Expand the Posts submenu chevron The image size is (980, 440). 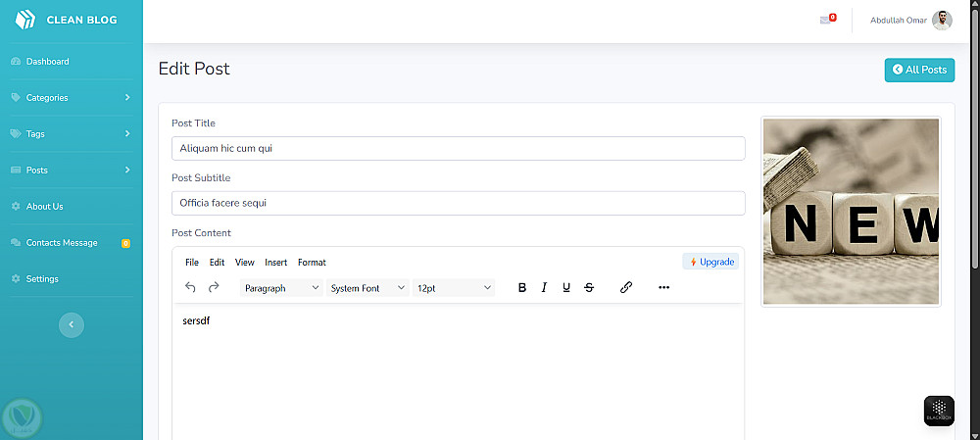126,170
